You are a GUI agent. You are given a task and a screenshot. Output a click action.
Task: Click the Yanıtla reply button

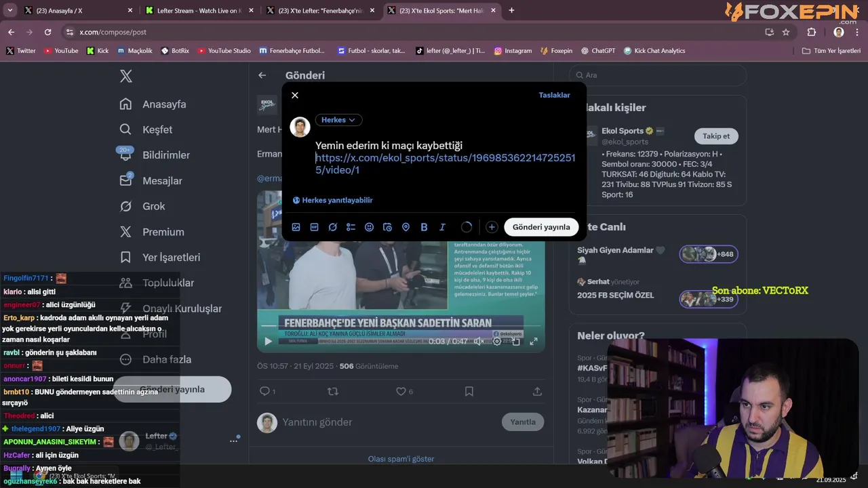click(523, 422)
